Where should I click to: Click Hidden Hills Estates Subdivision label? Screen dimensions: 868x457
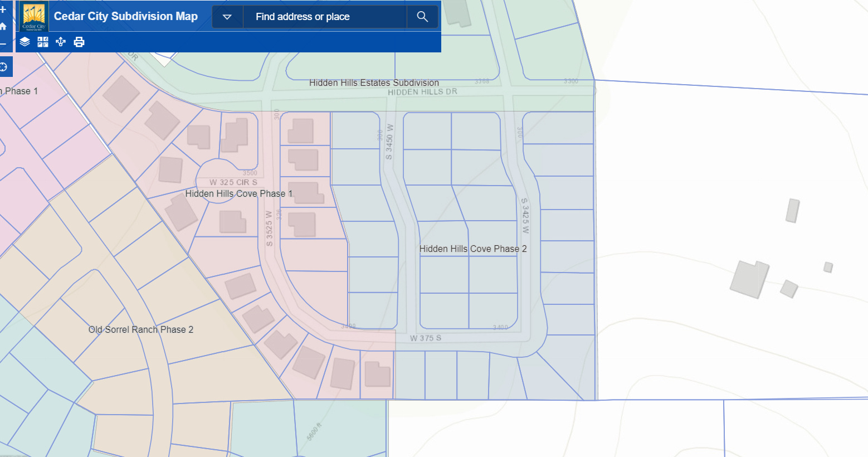pyautogui.click(x=374, y=82)
